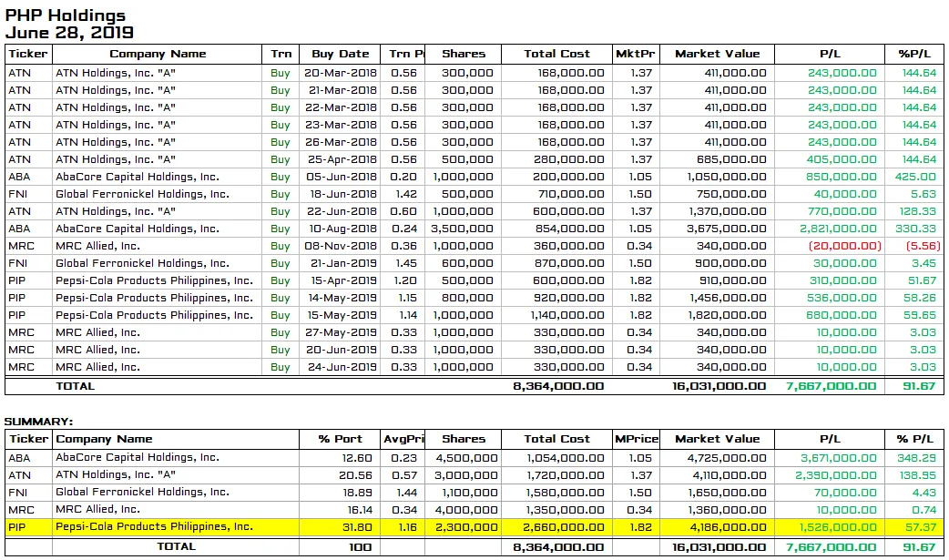Click summary % Port value '20.56'
The height and width of the screenshot is (560, 949).
point(356,476)
